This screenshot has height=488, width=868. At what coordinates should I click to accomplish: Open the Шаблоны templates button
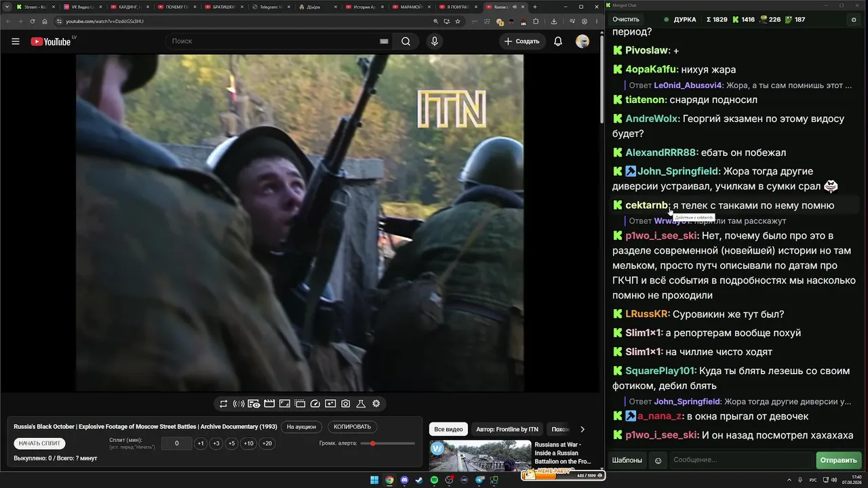[627, 460]
